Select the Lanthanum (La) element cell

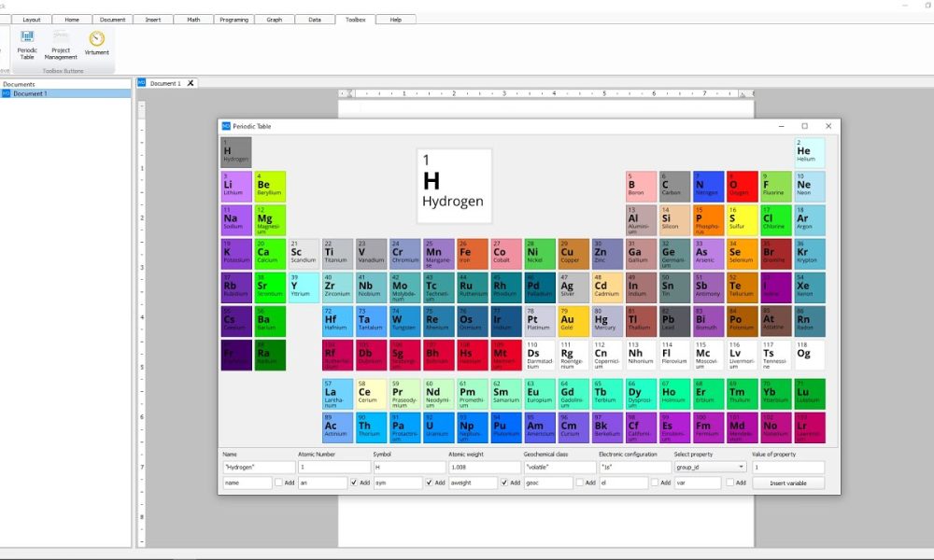tap(338, 394)
